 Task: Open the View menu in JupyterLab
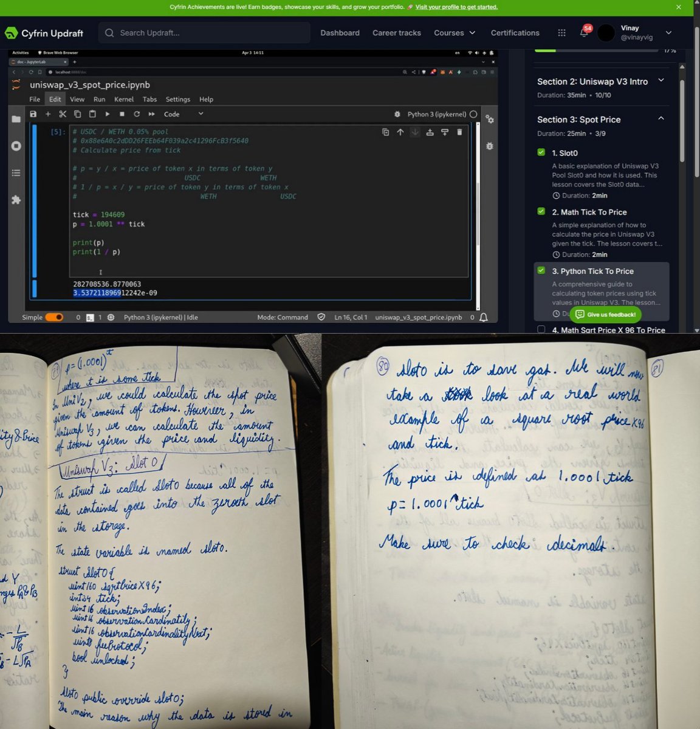pyautogui.click(x=77, y=99)
